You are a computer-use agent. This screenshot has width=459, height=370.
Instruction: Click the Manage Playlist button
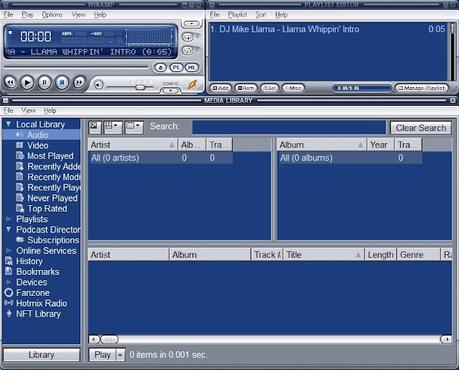click(x=422, y=88)
